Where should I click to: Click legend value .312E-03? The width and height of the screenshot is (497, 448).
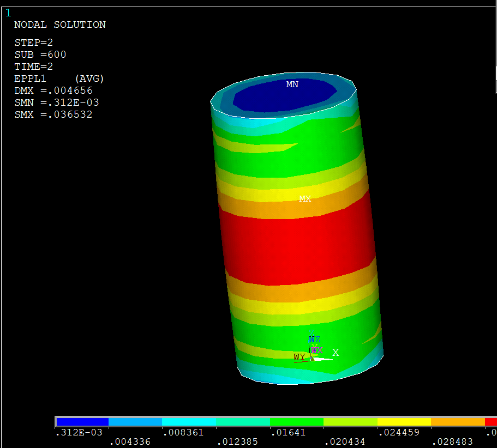click(x=79, y=433)
